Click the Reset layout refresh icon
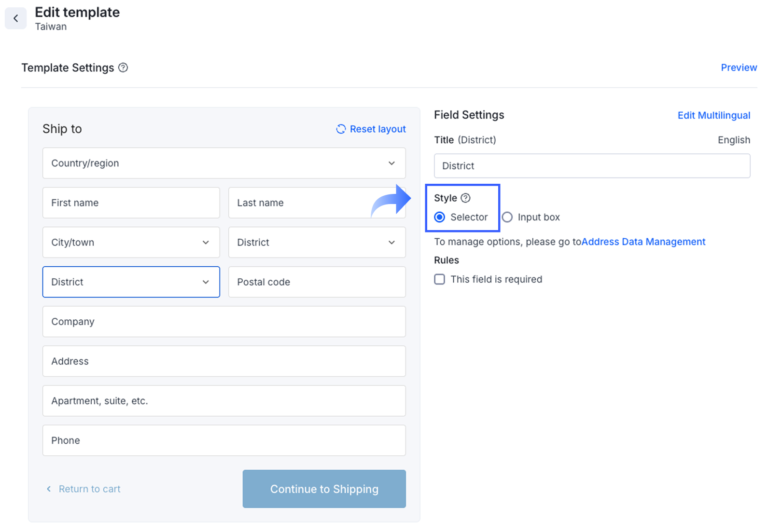Image resolution: width=782 pixels, height=532 pixels. (341, 129)
